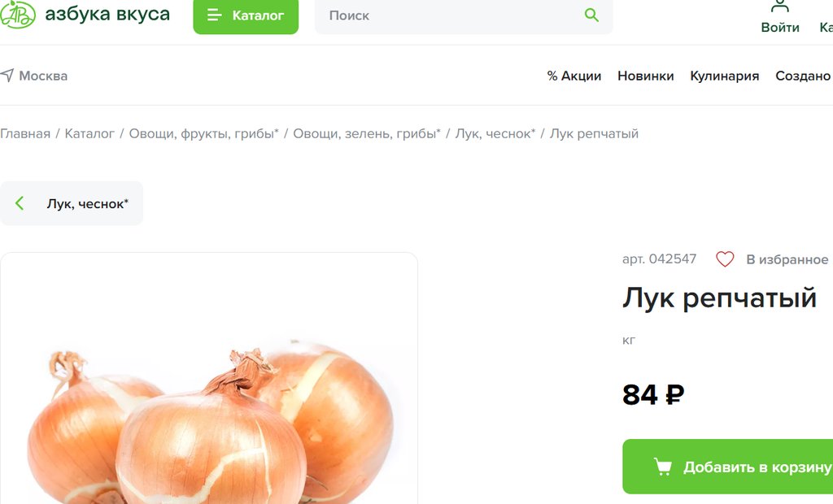Click the search magnifier icon
833x504 pixels.
point(591,15)
